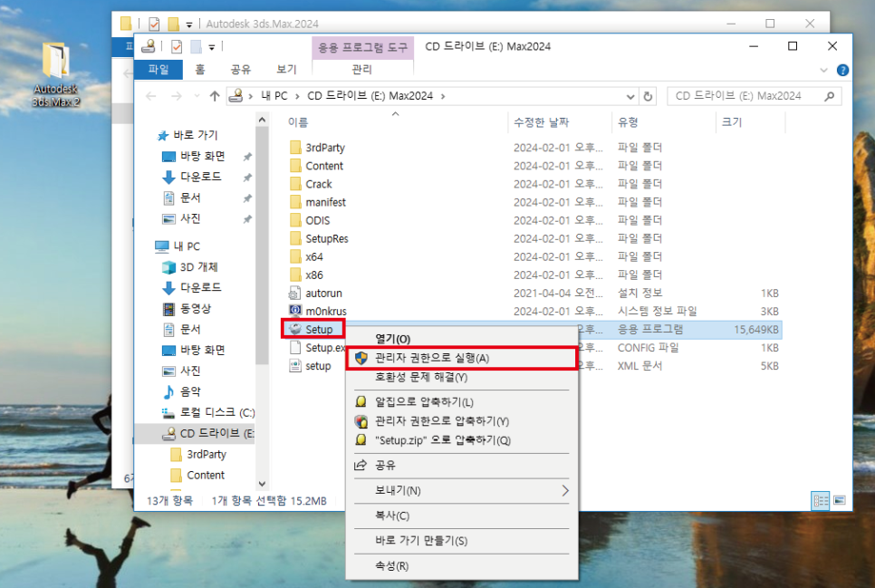
Task: Click the new folder icon in quick access toolbar
Action: [x=196, y=46]
